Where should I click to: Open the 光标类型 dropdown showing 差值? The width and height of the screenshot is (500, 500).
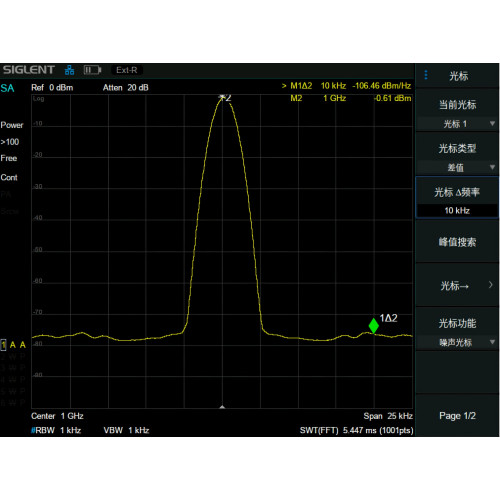[x=457, y=167]
